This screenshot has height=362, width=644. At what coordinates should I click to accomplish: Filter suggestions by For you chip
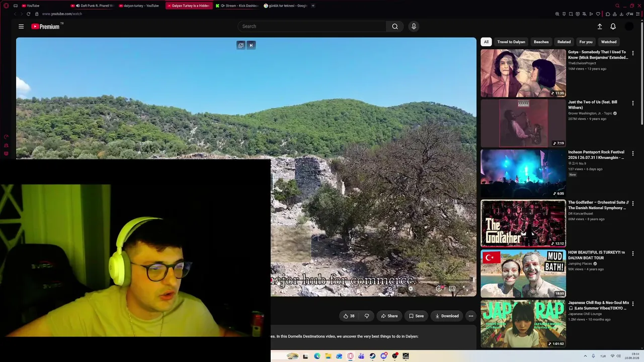tap(586, 42)
